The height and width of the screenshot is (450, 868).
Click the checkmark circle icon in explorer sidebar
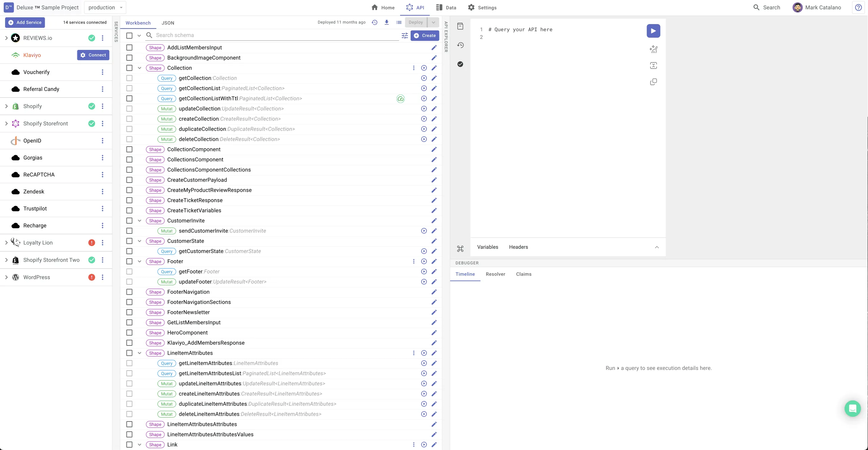[x=460, y=64]
